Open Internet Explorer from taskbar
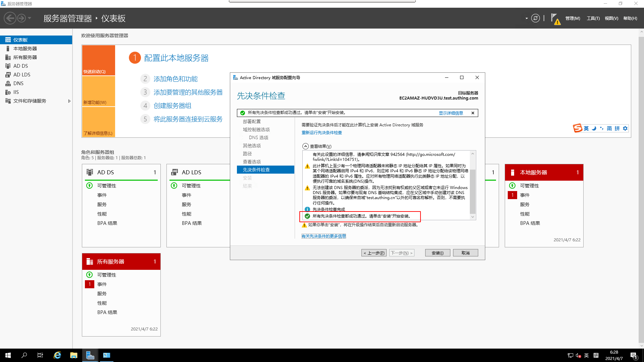Screen dimensions: 644x362 coord(57,355)
